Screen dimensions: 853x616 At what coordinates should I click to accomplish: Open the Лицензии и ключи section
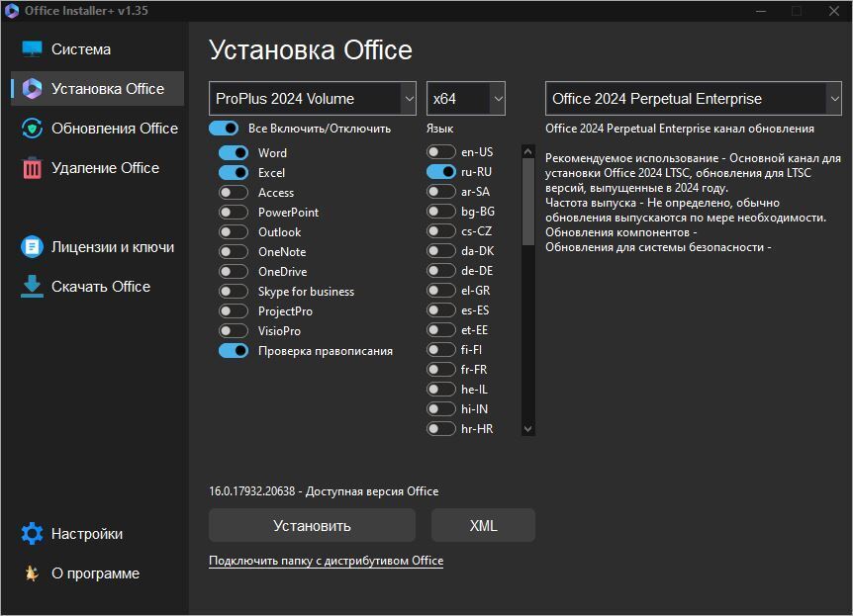[113, 247]
